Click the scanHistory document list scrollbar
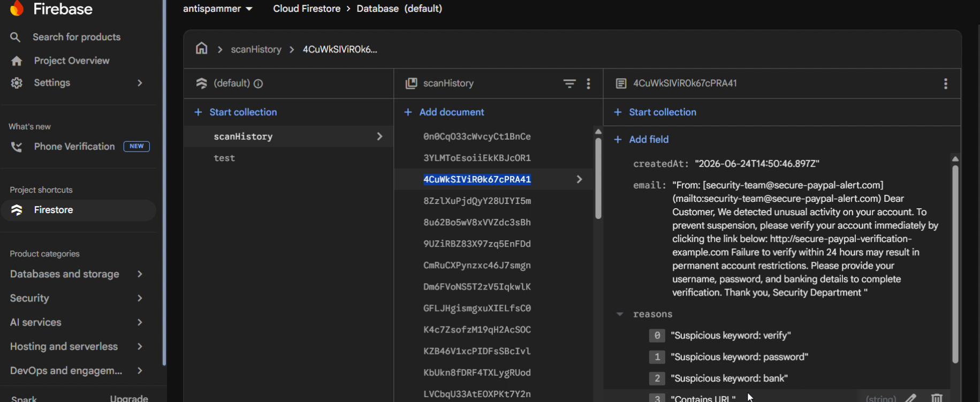The image size is (980, 402). tap(598, 178)
